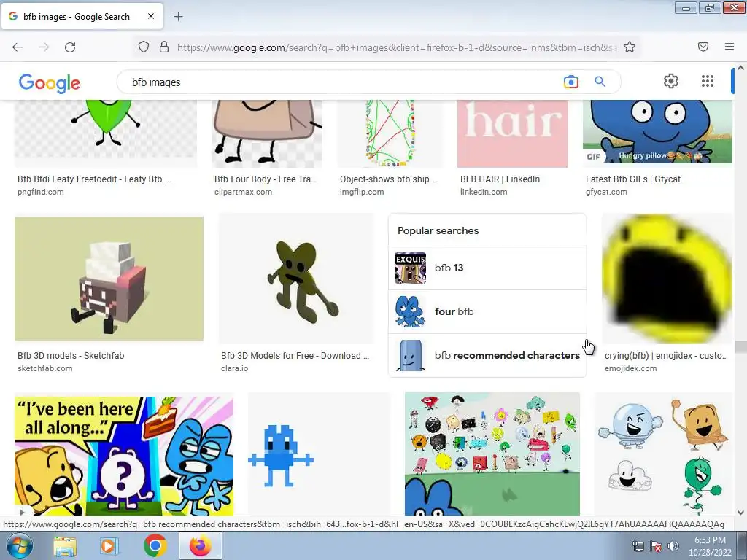
Task: Open BFB HAIR | LinkedIn title
Action: point(500,179)
